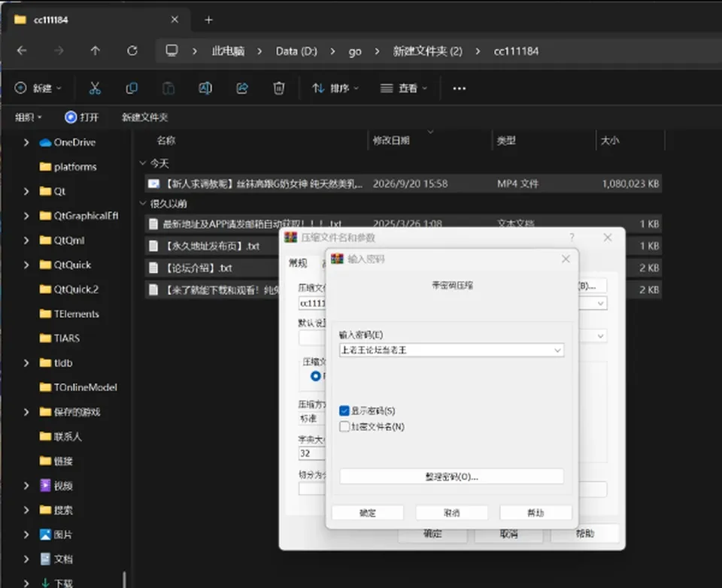722x588 pixels.
Task: Select the OneDrive cloud item in sidebar
Action: pyautogui.click(x=68, y=142)
